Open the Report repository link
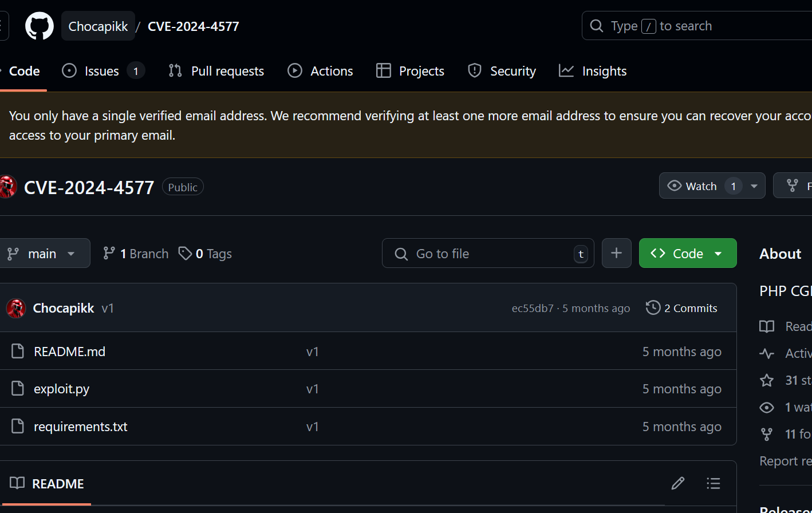The width and height of the screenshot is (812, 513). (786, 461)
